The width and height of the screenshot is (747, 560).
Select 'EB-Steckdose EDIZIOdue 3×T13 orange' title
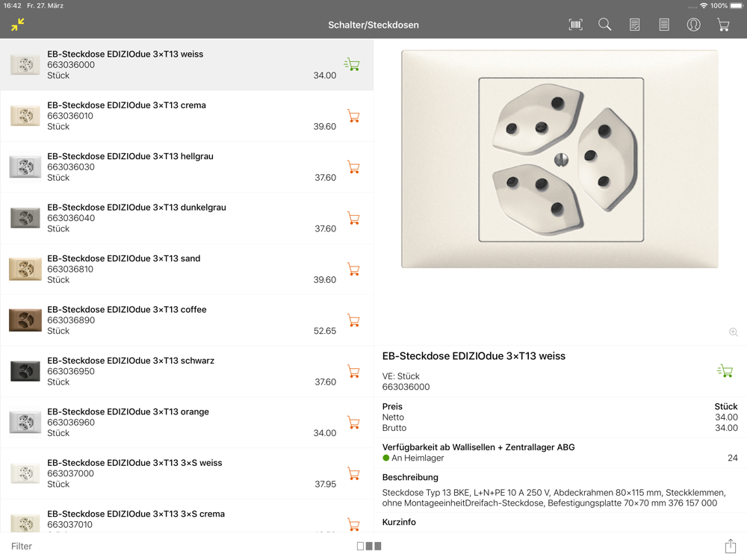pos(128,411)
